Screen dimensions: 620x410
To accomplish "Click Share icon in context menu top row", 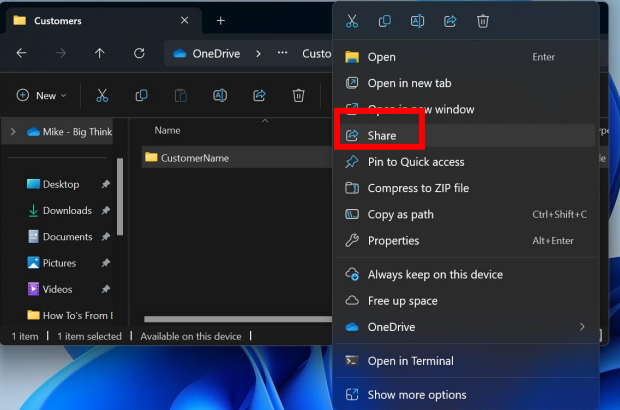I will coord(450,21).
